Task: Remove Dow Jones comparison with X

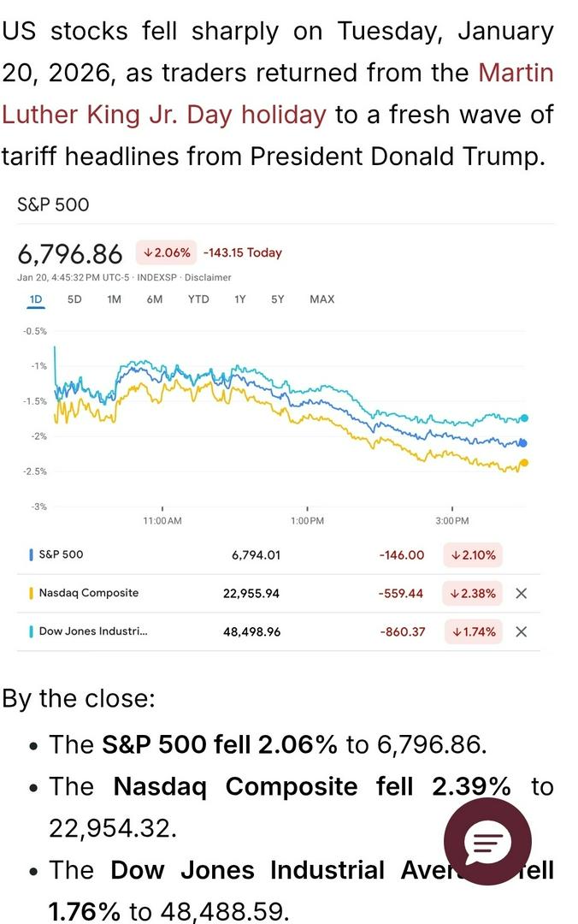Action: point(522,632)
